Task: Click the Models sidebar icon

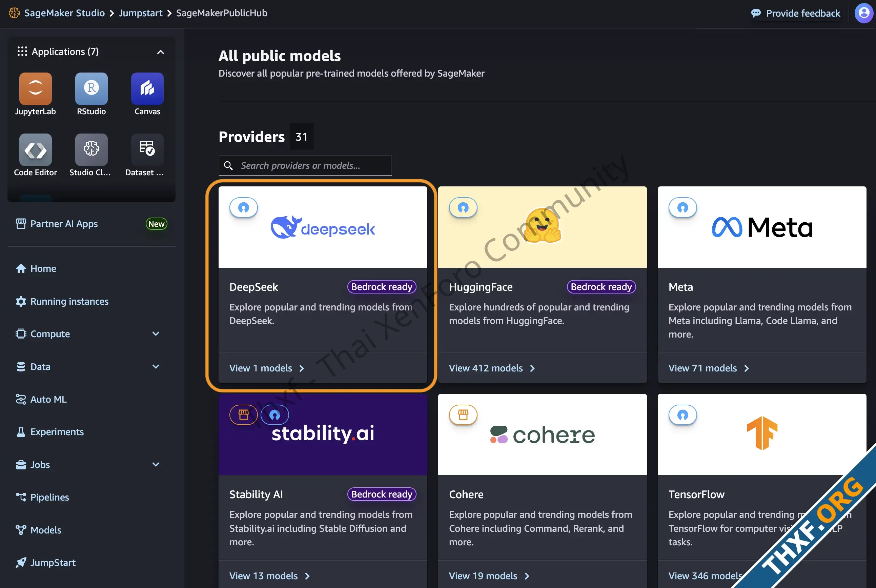Action: [x=21, y=530]
